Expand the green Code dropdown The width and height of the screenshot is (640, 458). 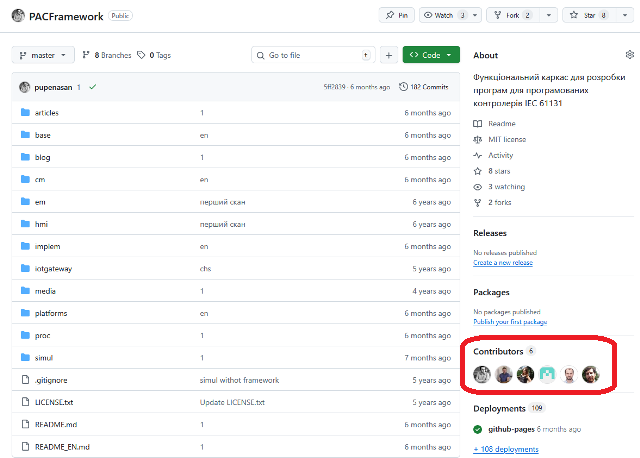[x=431, y=56]
